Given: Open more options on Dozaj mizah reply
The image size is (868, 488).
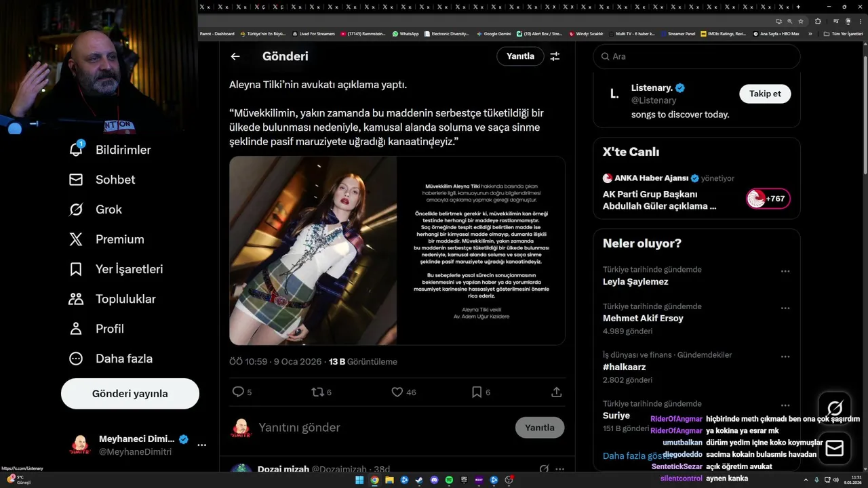Looking at the screenshot, I should [x=559, y=469].
